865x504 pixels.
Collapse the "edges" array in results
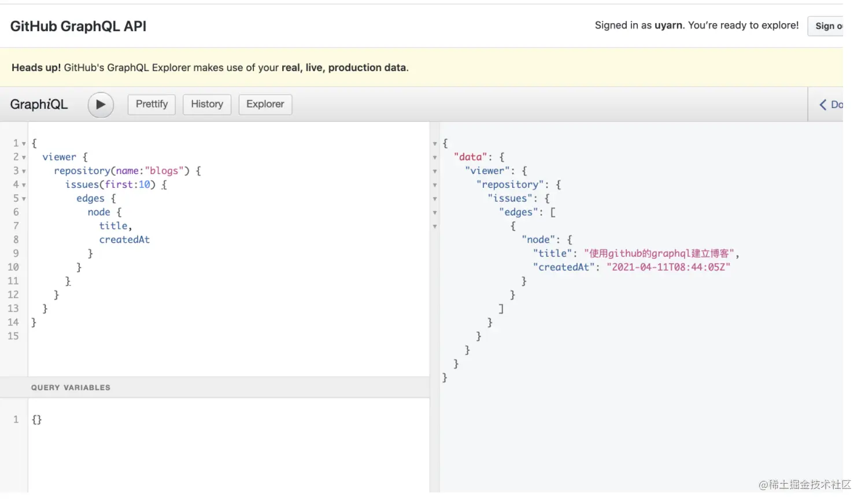(x=435, y=213)
